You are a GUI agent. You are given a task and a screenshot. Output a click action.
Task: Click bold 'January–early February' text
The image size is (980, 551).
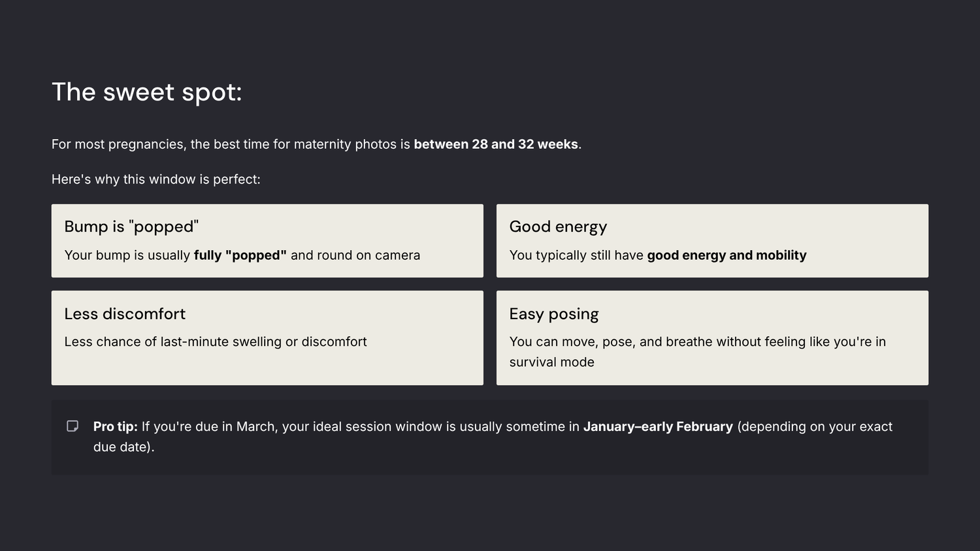658,426
